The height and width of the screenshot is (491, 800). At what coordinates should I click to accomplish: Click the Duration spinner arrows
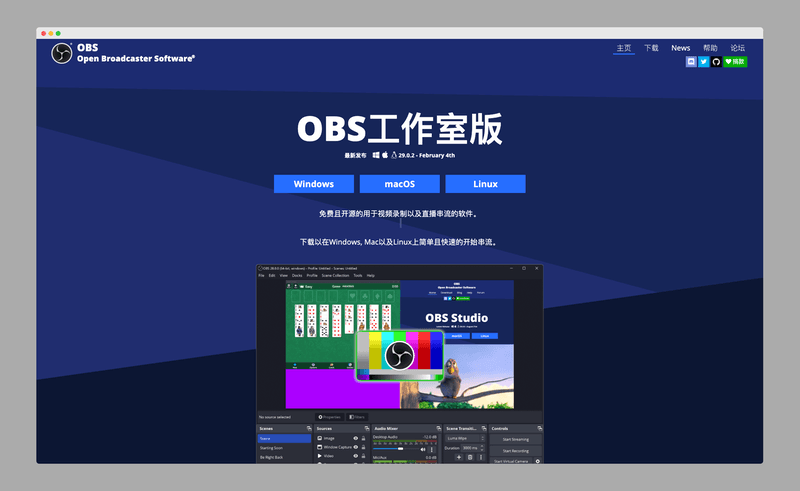tap(482, 448)
